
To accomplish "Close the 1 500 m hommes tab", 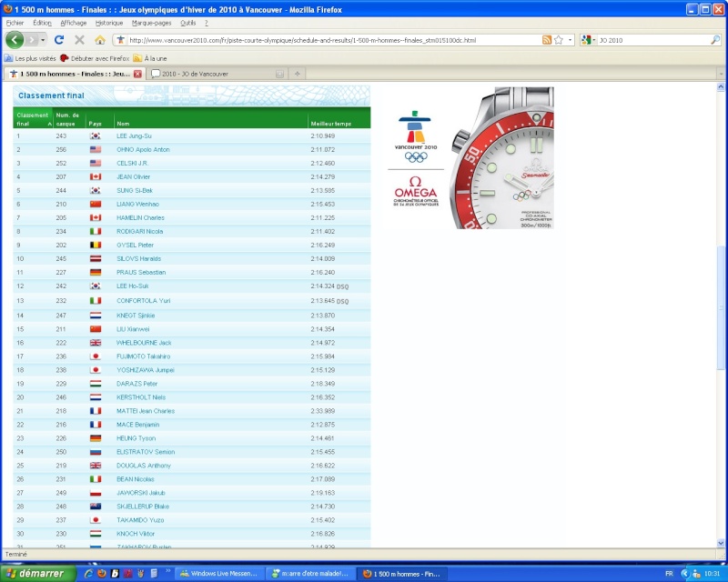I will click(x=137, y=74).
